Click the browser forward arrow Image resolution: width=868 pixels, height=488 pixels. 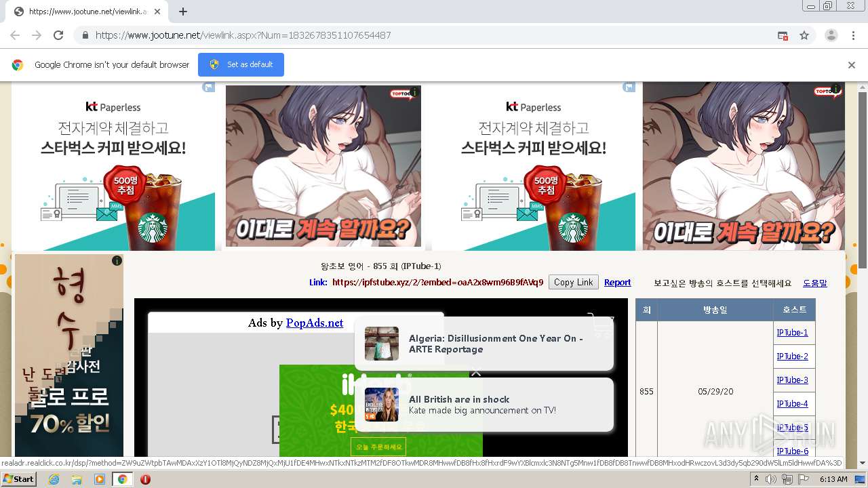(37, 35)
